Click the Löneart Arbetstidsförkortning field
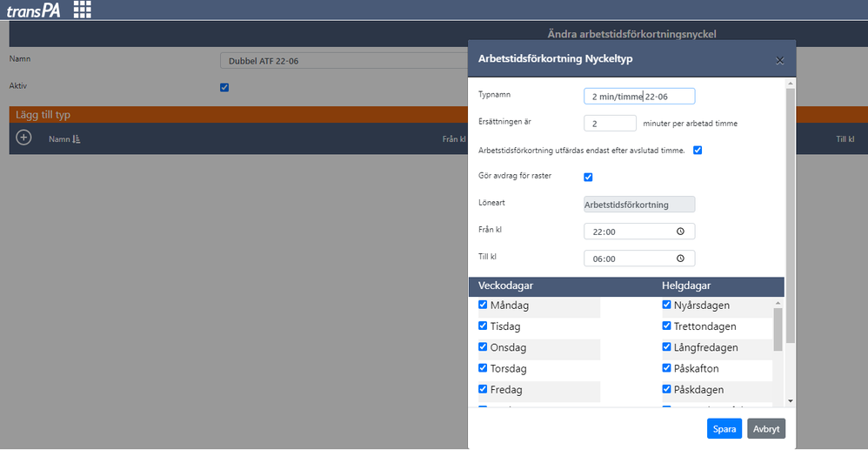 [639, 205]
